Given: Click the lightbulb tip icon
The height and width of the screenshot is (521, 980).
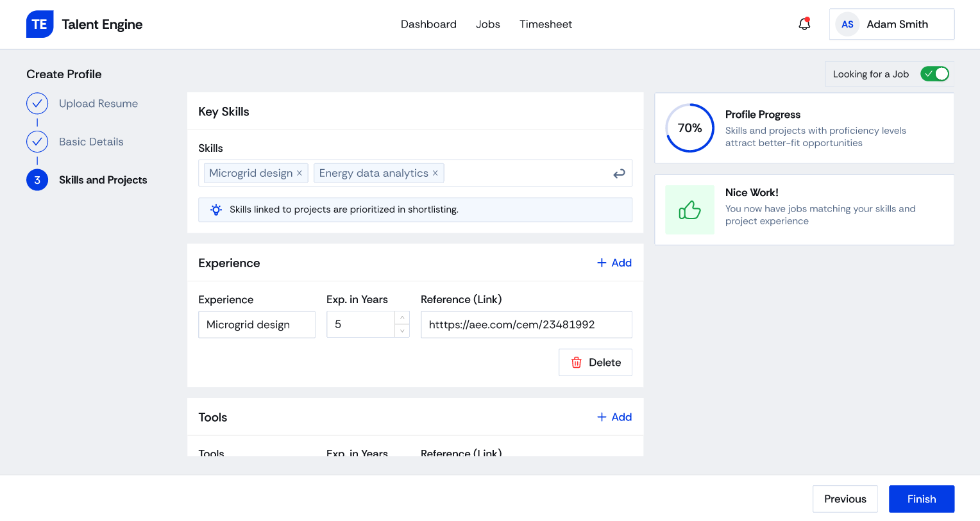Looking at the screenshot, I should click(x=216, y=210).
